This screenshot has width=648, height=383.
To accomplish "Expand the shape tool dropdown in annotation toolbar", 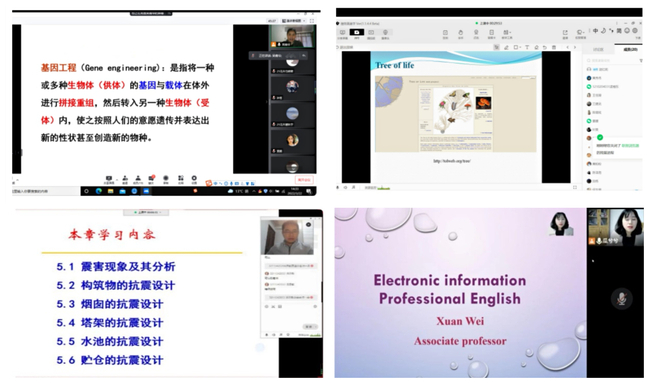I will [x=517, y=48].
